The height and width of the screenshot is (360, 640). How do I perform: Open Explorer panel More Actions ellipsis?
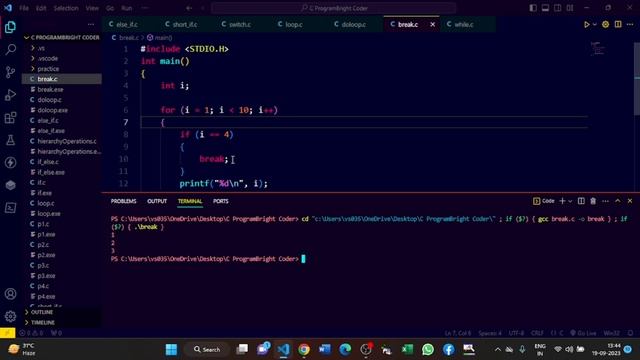91,24
